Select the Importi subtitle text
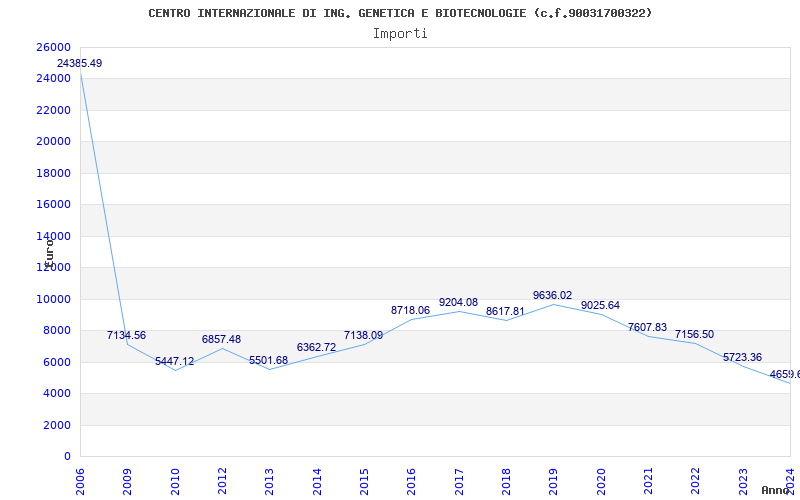This screenshot has width=800, height=500. 400,33
